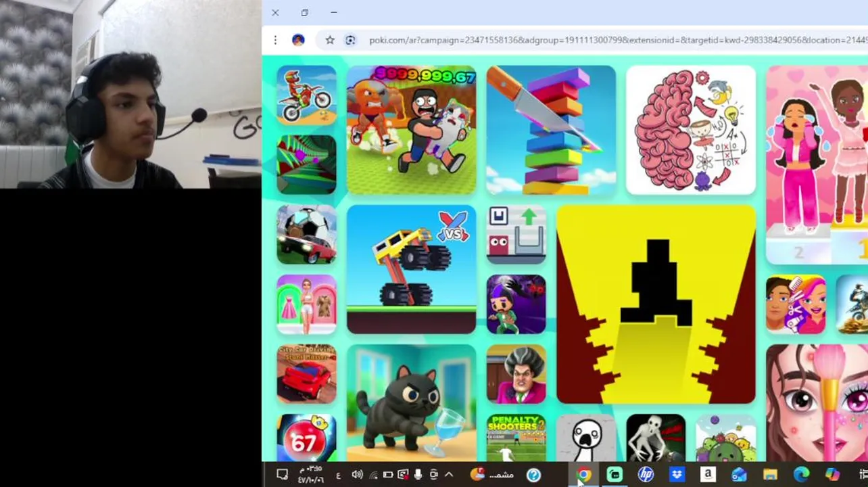Bookmark this page with the star icon

point(330,40)
